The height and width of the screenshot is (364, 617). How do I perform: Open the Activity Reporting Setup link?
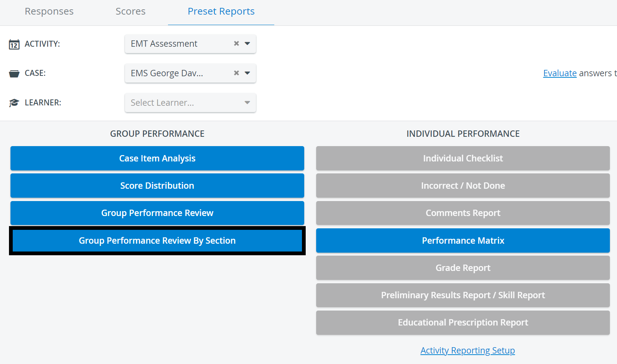[468, 351]
